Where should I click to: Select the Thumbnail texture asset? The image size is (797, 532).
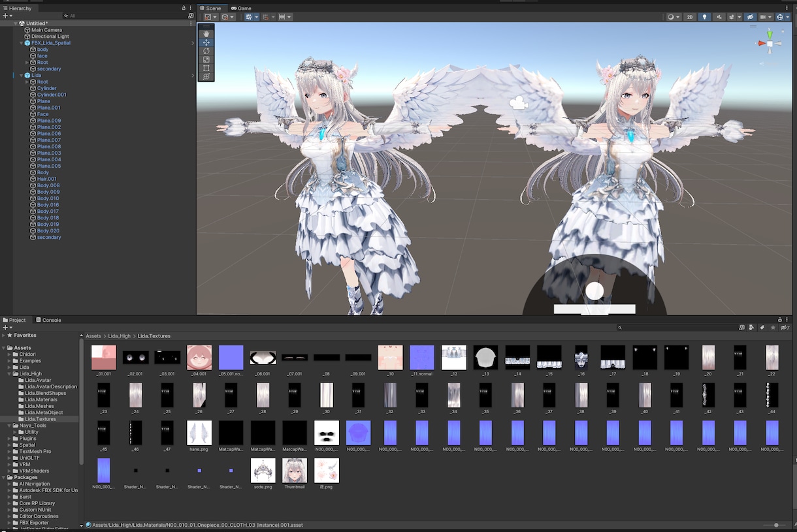pyautogui.click(x=295, y=474)
